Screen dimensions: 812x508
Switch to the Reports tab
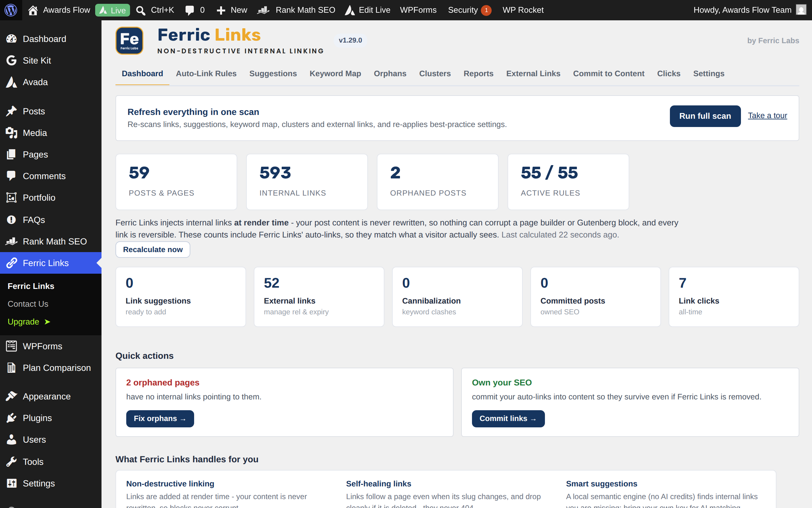(x=478, y=74)
